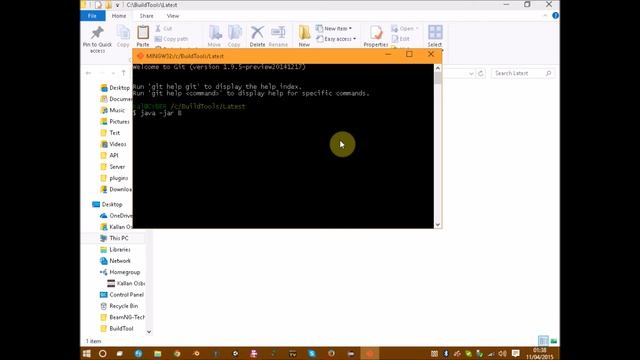This screenshot has width=640, height=360.
Task: Click the Rename ribbon icon
Action: (278, 33)
